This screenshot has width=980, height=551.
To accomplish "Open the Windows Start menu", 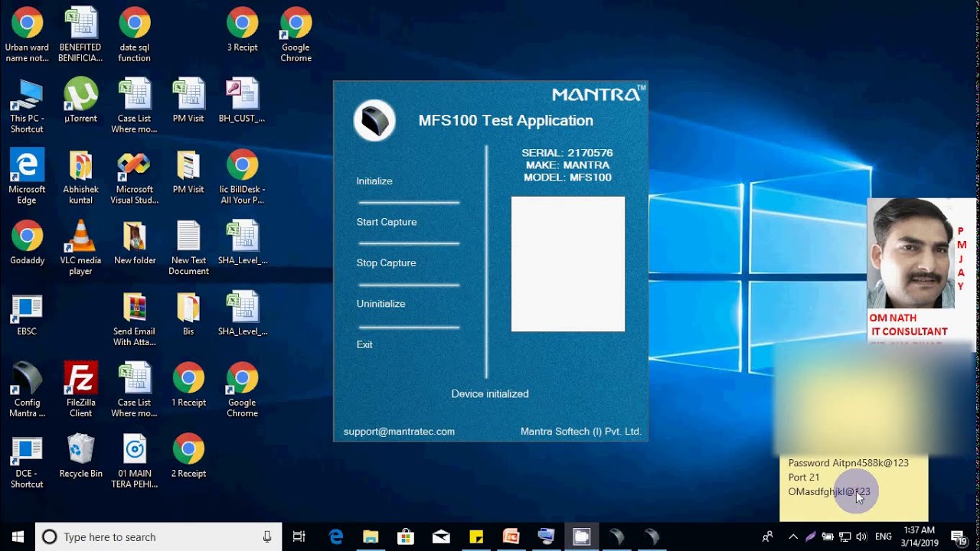I will tap(18, 536).
